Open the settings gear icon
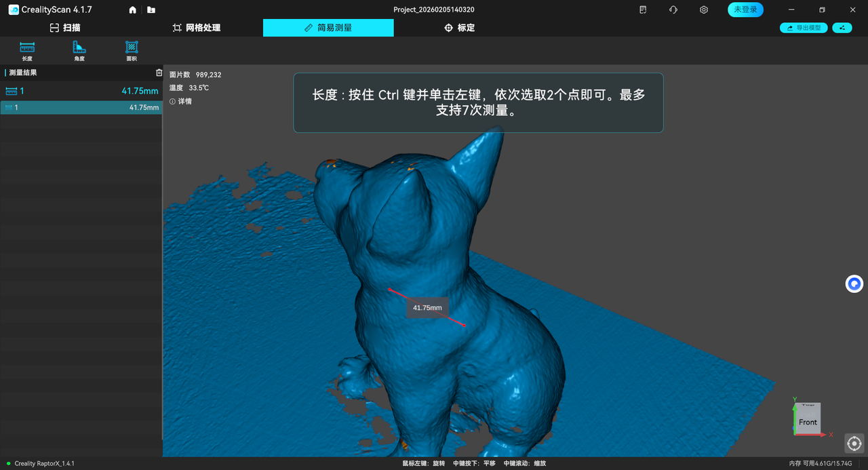The image size is (868, 470). click(704, 10)
